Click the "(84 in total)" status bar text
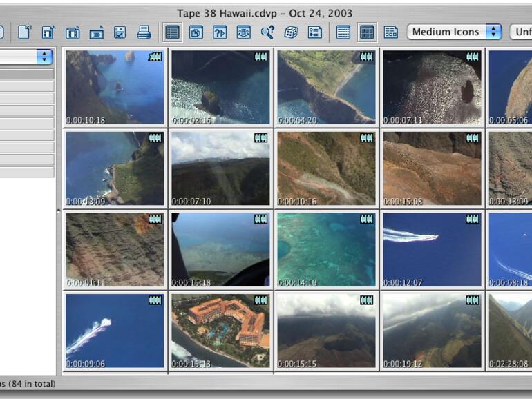Viewport: 532px width, 399px height. coord(32,384)
